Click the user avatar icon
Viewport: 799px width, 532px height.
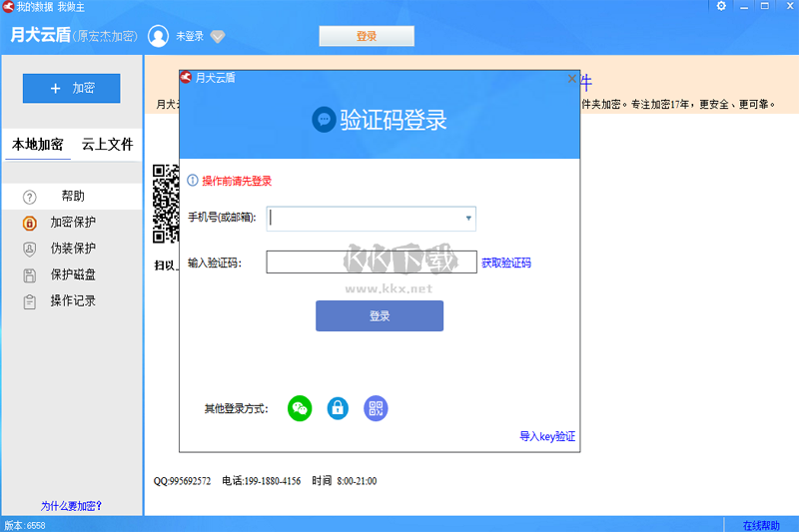(159, 36)
